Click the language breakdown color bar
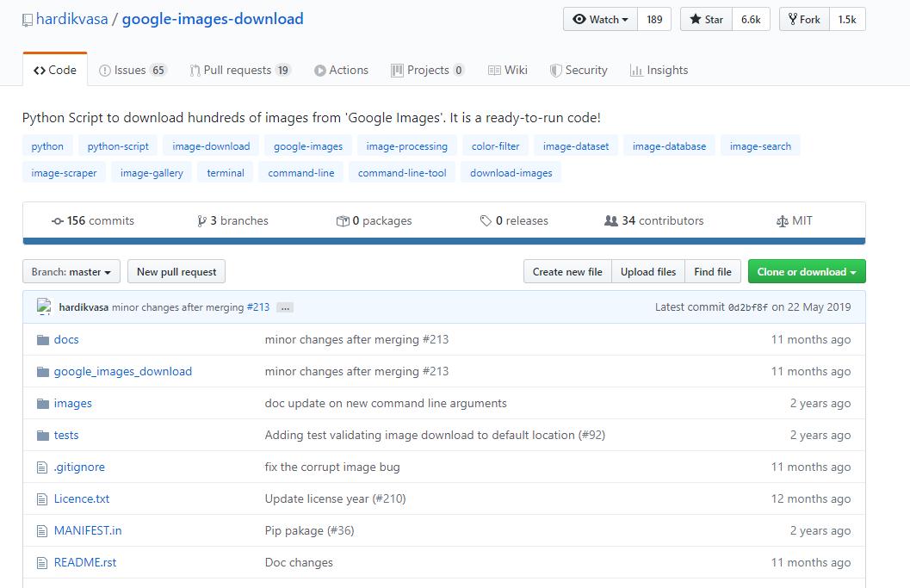 (443, 241)
